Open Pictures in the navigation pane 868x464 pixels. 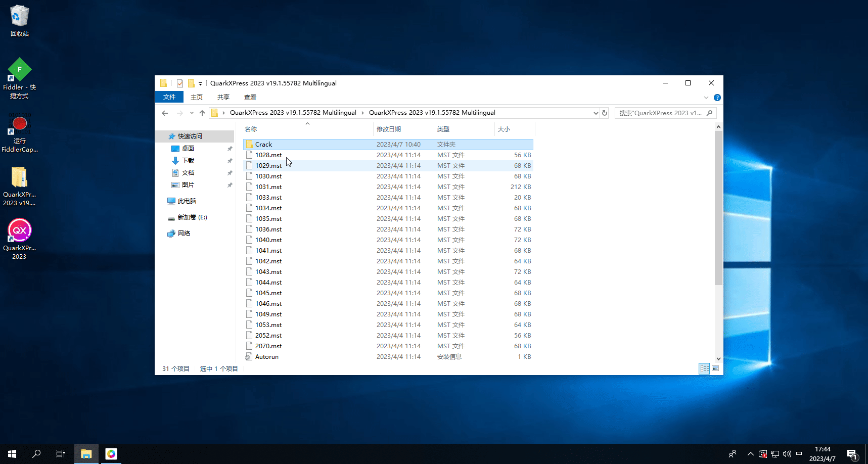(188, 185)
